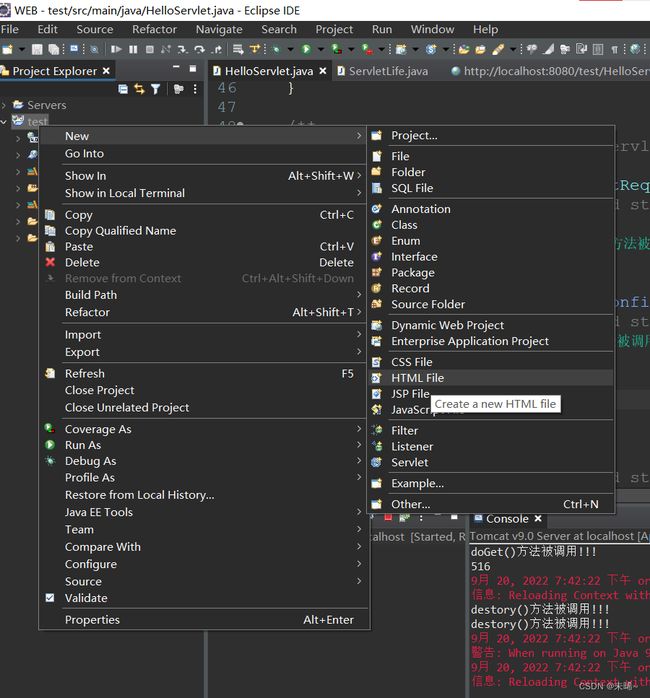
Task: Collapse the test project tree node
Action: [x=4, y=121]
